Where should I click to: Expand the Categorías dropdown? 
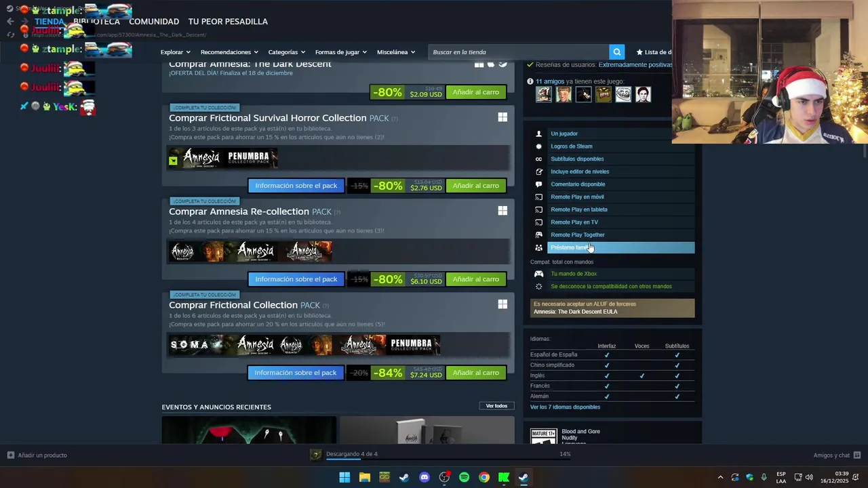pos(286,52)
